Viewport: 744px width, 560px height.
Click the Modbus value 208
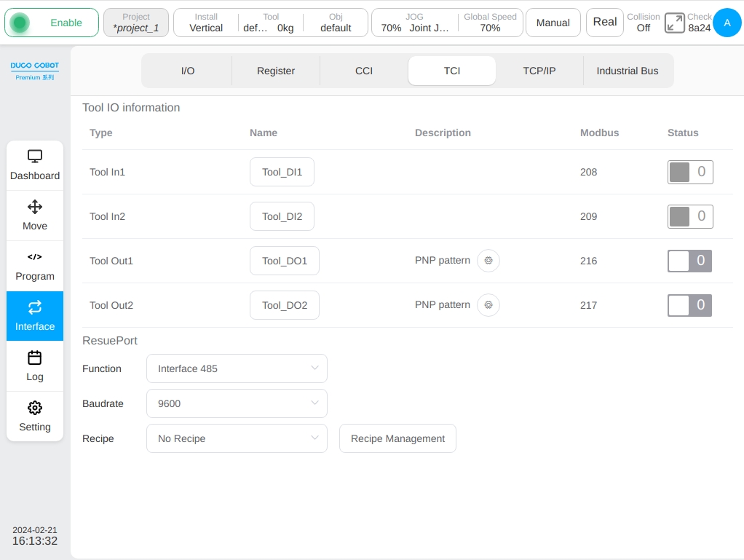click(588, 172)
